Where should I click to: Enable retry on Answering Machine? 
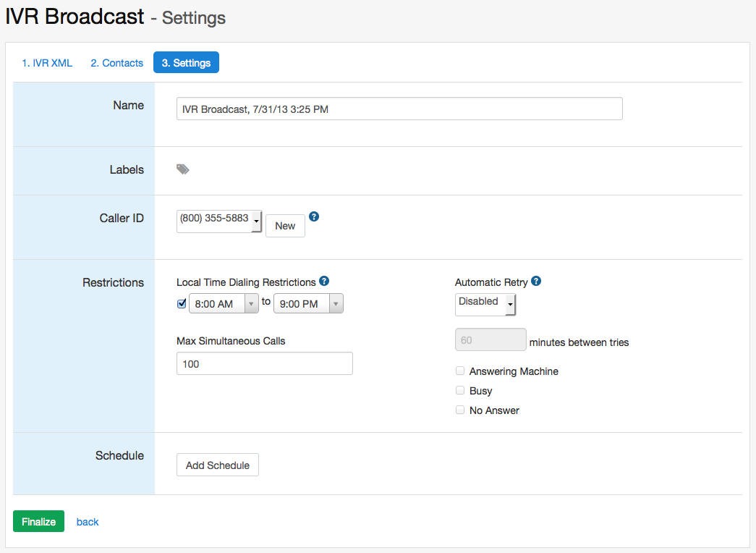[x=460, y=371]
